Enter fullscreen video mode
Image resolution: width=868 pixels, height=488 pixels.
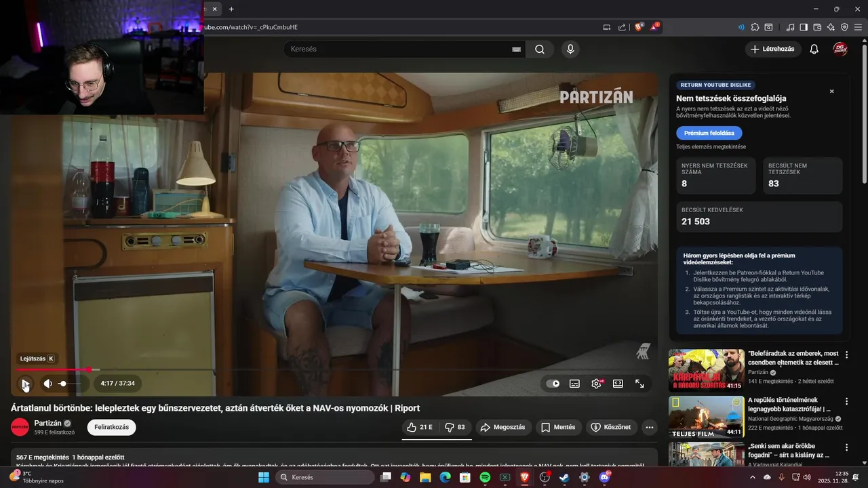[639, 384]
